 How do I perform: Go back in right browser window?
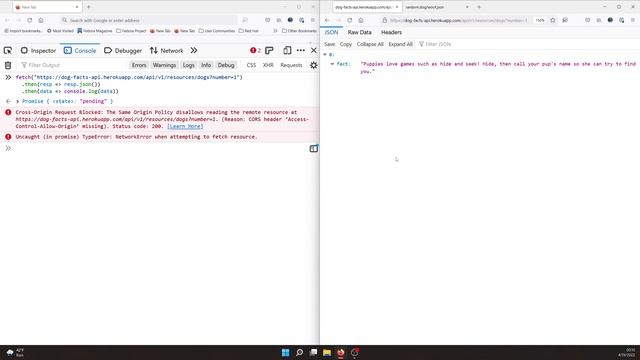click(x=327, y=20)
